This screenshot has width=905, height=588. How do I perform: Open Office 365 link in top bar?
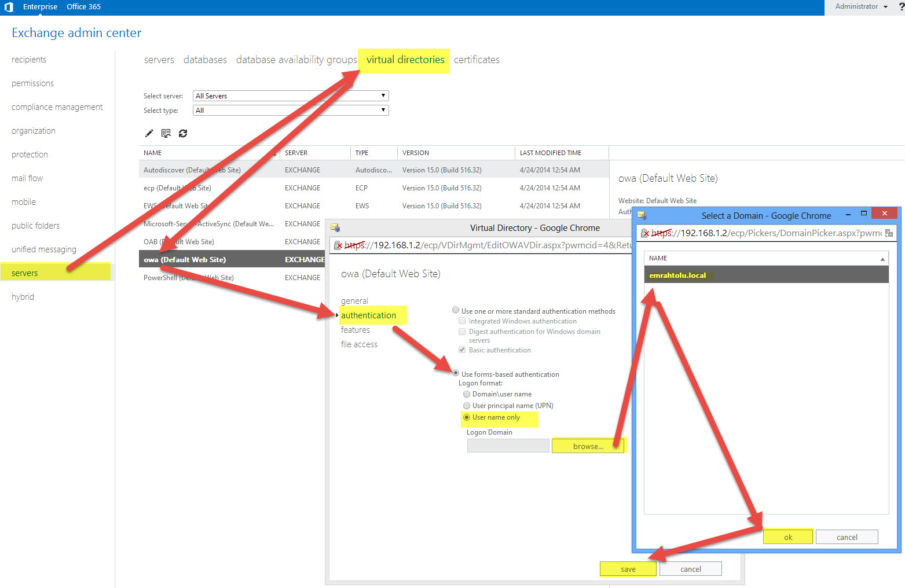coord(83,7)
